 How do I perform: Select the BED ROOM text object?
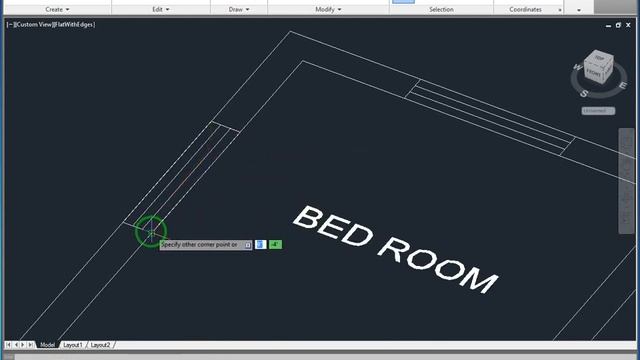click(x=395, y=249)
